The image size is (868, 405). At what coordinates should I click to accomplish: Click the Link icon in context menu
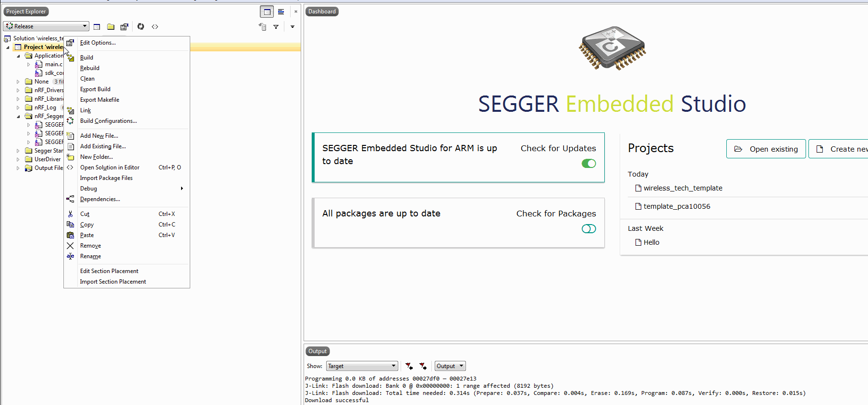(x=70, y=110)
